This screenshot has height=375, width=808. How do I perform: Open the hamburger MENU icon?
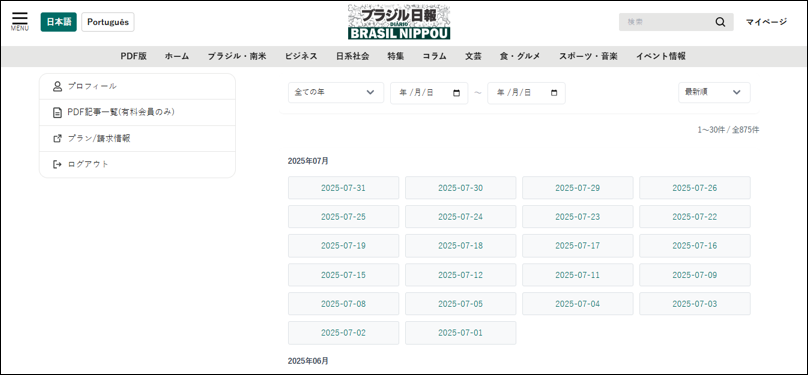click(20, 22)
